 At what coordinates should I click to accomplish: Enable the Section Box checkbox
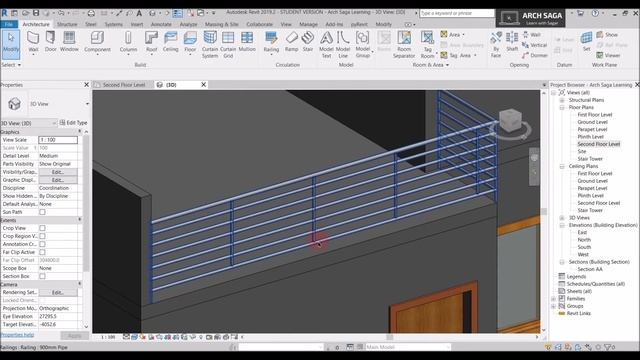click(x=42, y=276)
